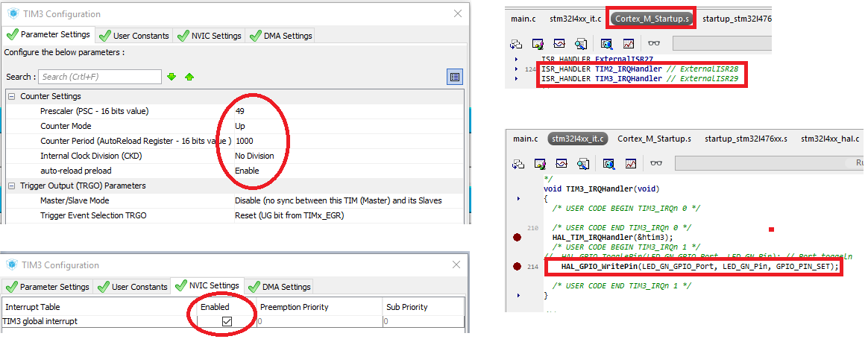Collapse the Counter Settings section
The image size is (868, 342).
click(x=11, y=96)
